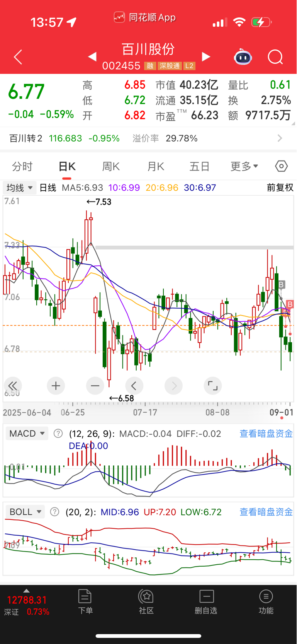This screenshot has height=644, width=297.
Task: Tap 深证 index 12788.31 value
Action: click(x=27, y=600)
